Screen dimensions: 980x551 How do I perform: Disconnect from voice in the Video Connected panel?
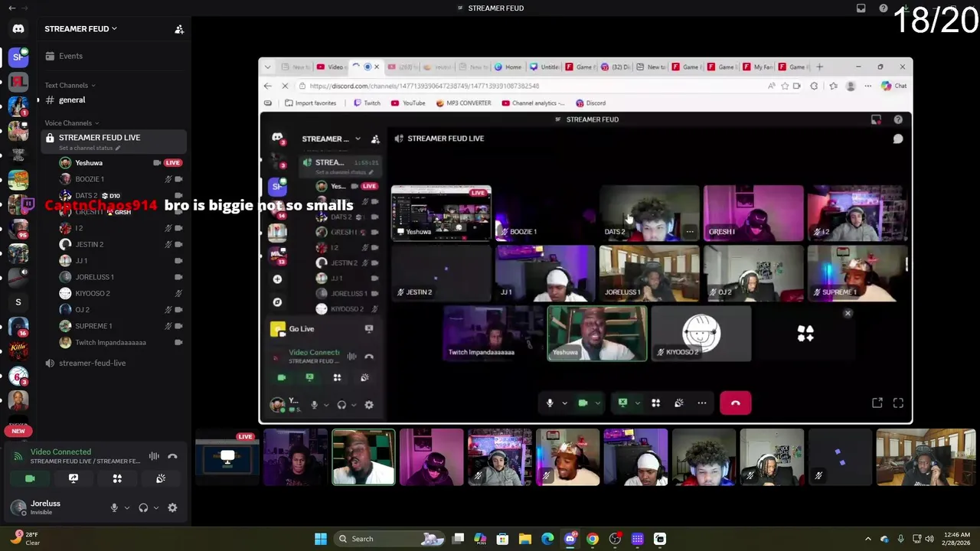click(172, 456)
